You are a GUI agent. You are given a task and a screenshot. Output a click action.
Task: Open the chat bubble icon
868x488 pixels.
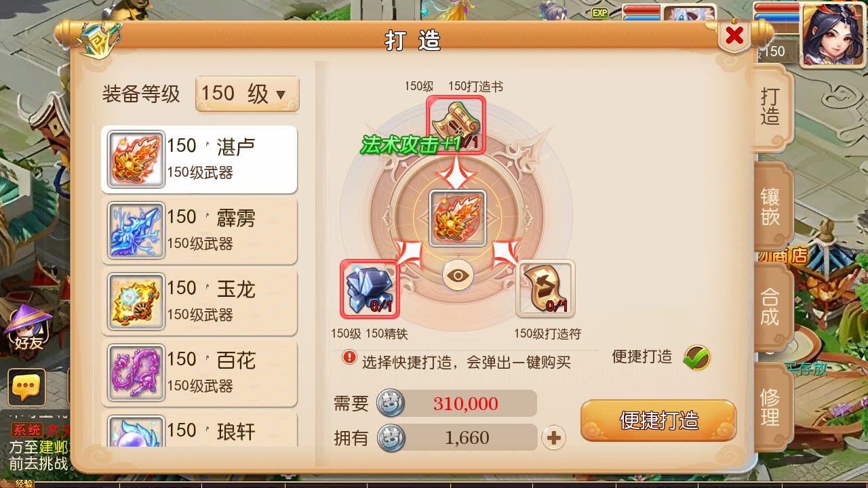coord(26,387)
